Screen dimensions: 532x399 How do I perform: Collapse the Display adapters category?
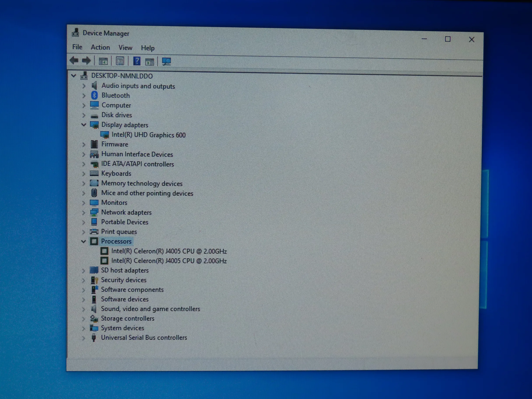tap(84, 125)
